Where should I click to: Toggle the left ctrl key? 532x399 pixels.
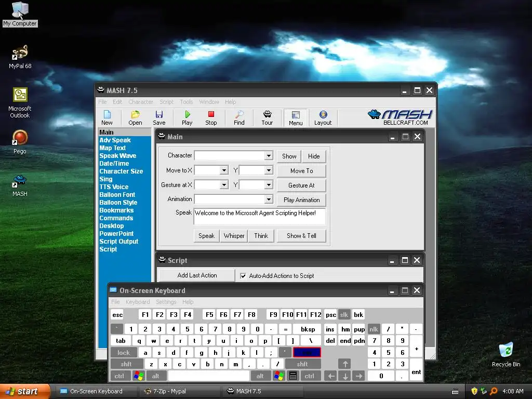point(119,376)
